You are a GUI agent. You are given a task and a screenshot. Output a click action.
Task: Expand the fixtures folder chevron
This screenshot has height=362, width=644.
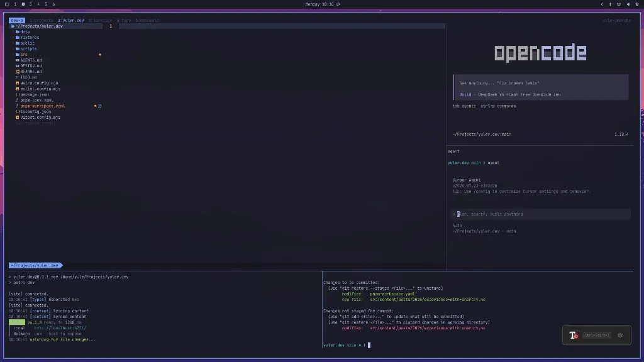tap(13, 37)
